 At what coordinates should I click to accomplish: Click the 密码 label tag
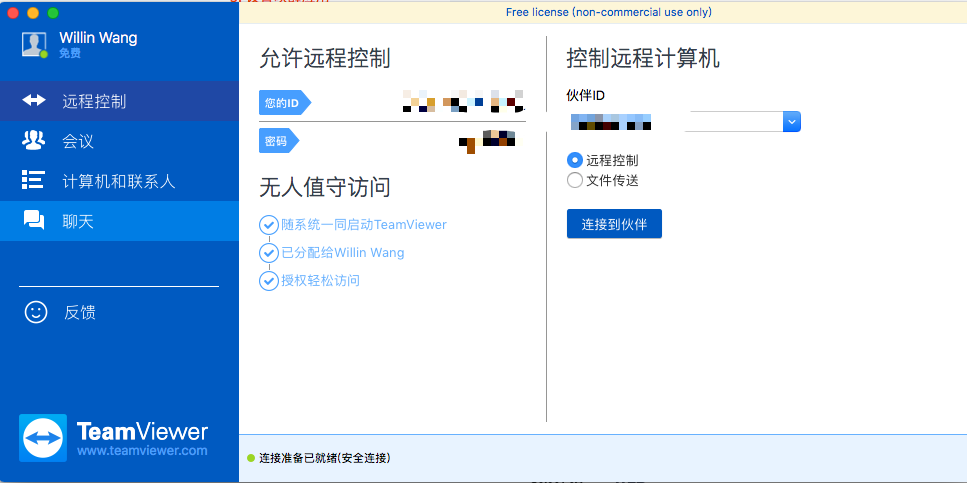pos(279,141)
